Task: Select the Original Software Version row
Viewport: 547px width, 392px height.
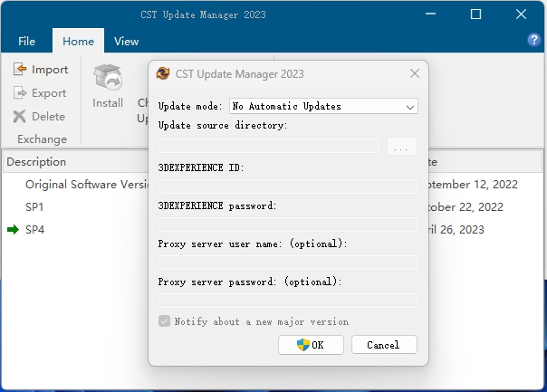Action: (87, 185)
